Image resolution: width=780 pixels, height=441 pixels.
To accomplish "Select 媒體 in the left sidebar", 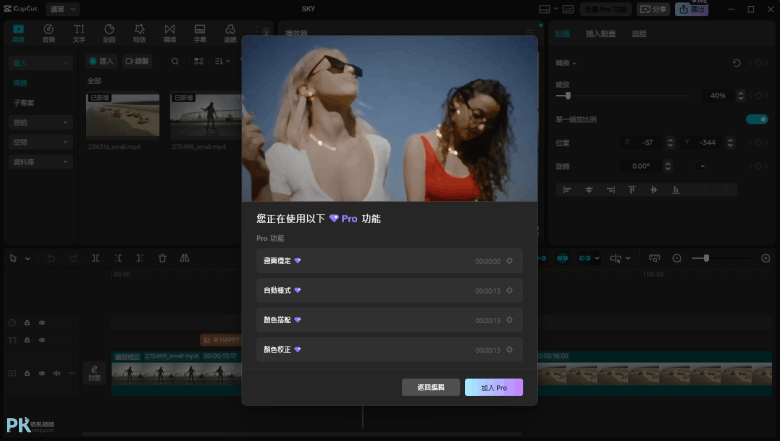I will (x=20, y=83).
